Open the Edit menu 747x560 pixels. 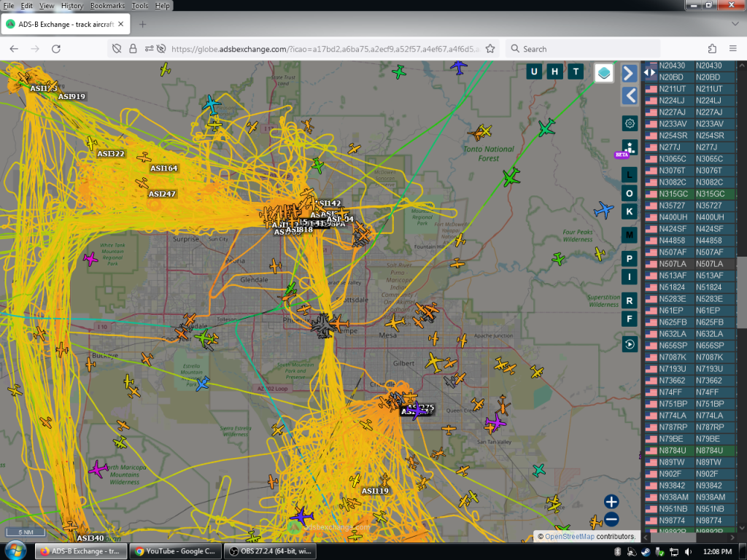click(27, 6)
